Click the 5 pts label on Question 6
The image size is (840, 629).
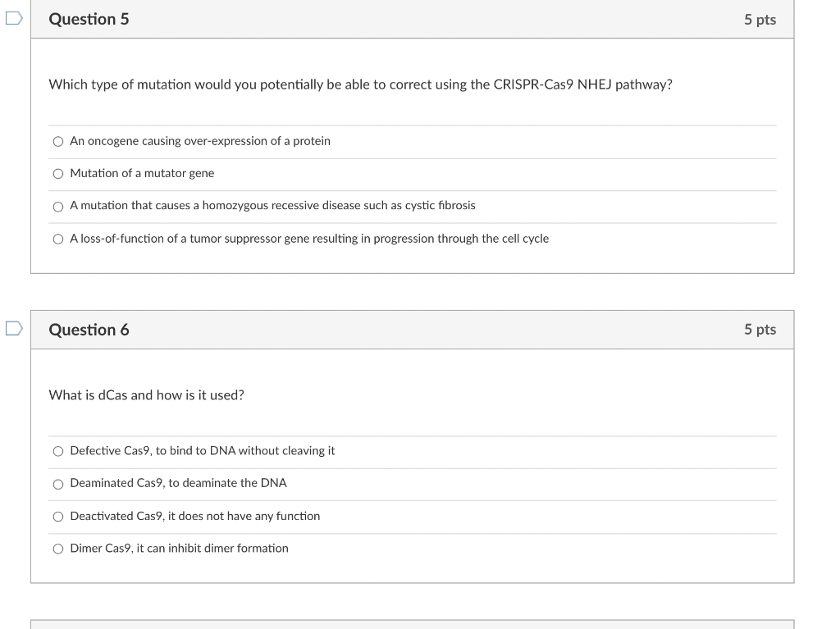click(760, 330)
